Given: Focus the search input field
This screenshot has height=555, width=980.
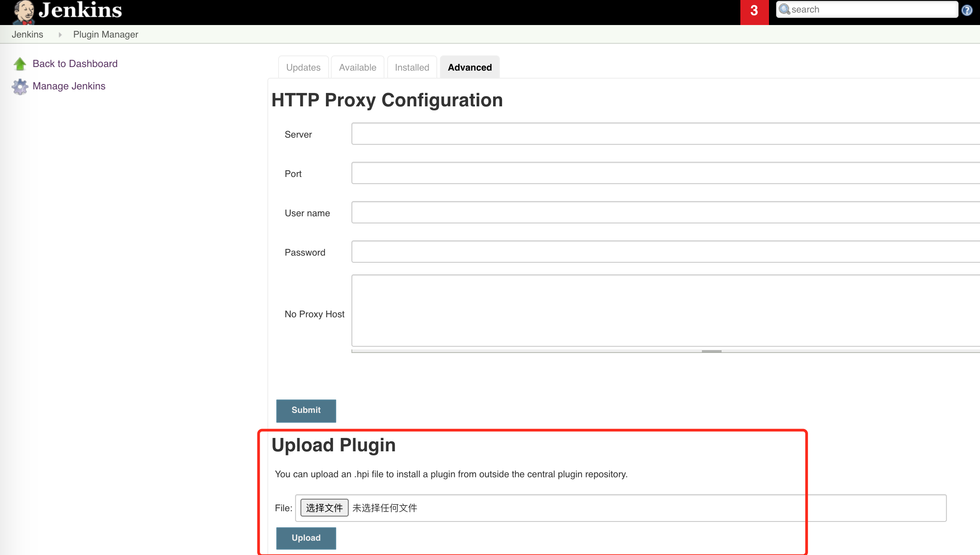Looking at the screenshot, I should [867, 9].
